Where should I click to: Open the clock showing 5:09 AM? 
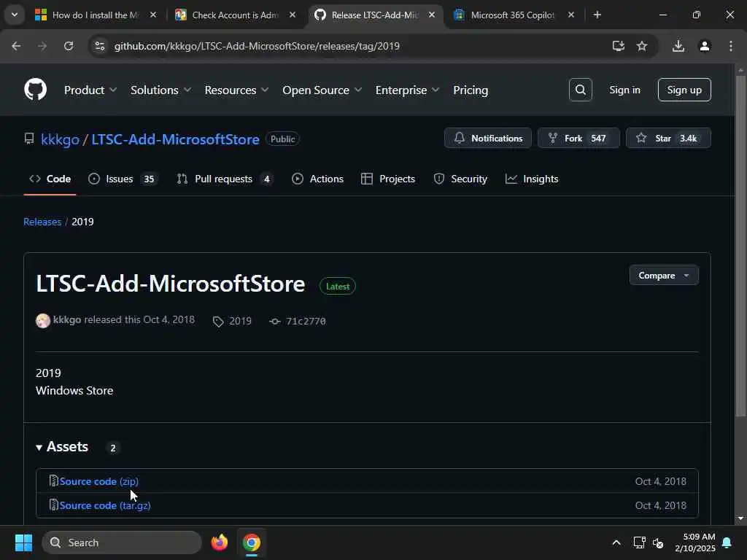(695, 542)
